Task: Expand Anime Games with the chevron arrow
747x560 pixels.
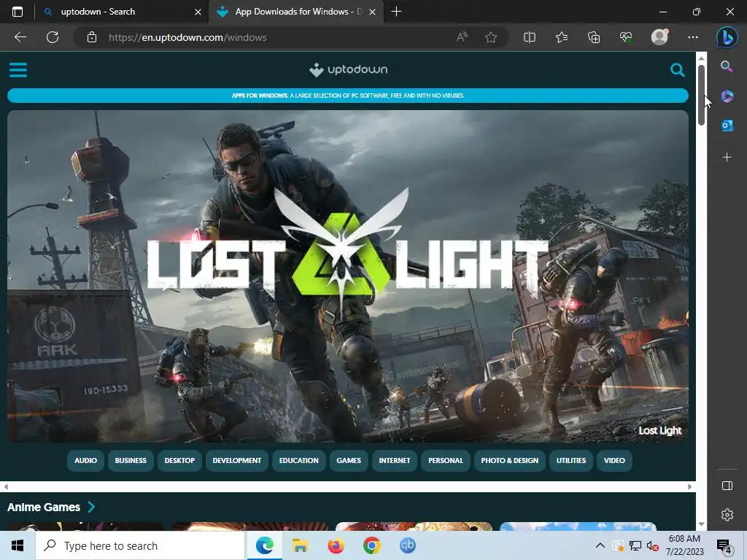Action: 91,507
